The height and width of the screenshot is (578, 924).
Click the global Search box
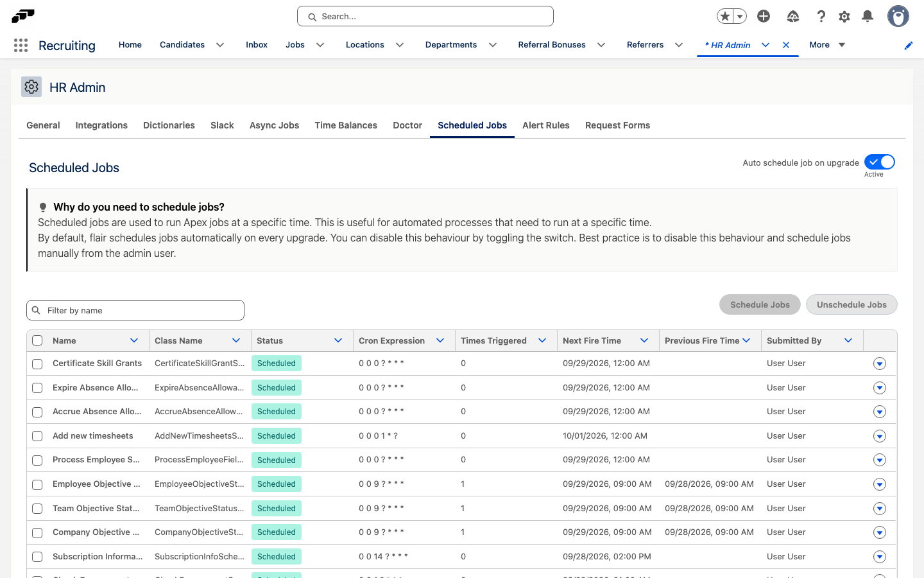click(425, 16)
